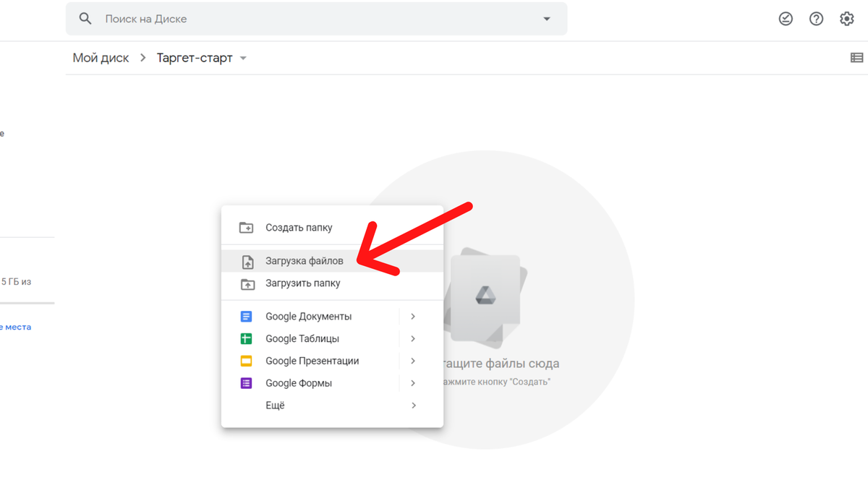The height and width of the screenshot is (488, 868).
Task: Click the Google Презентации yellow icon
Action: (247, 361)
